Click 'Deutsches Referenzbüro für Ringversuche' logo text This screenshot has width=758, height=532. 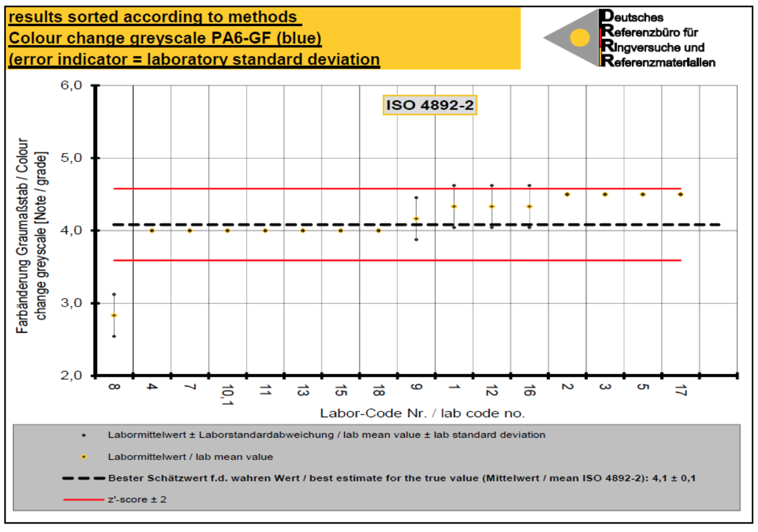[658, 39]
